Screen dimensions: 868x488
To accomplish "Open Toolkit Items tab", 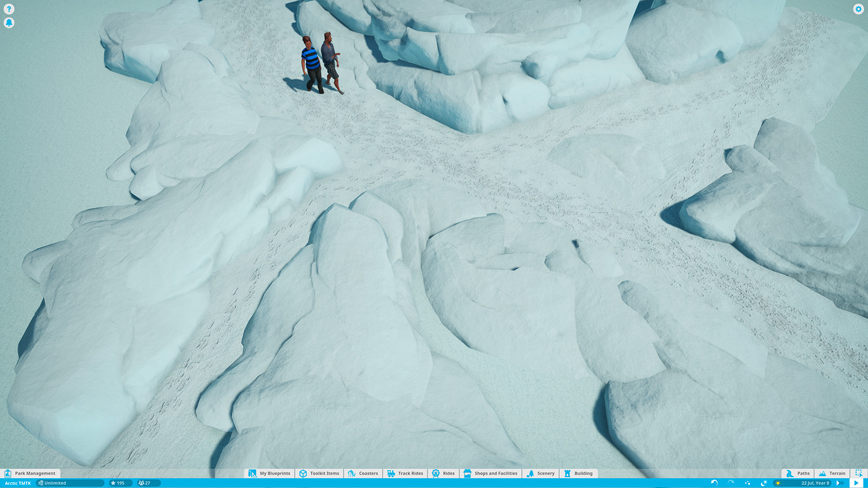I will [319, 473].
